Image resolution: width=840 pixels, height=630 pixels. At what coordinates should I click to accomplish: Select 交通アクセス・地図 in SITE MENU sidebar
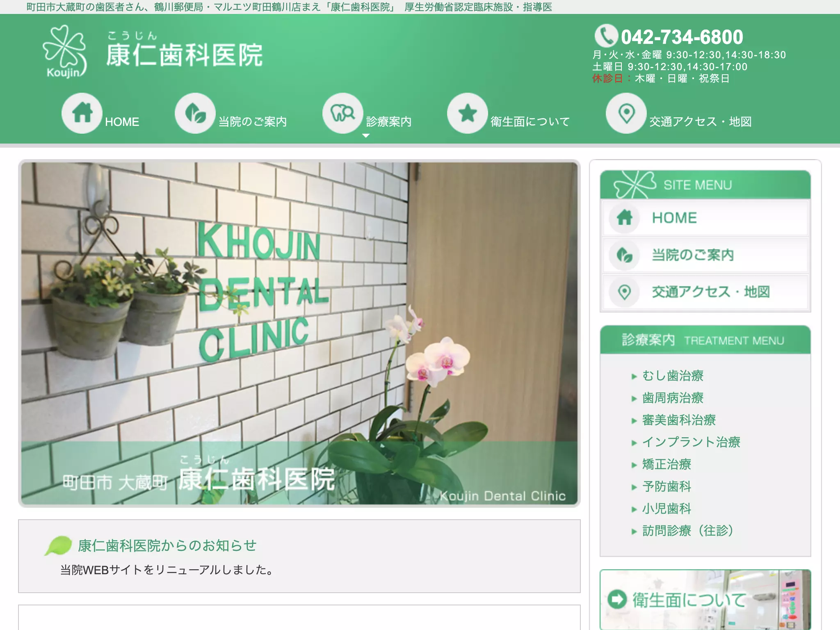(705, 292)
